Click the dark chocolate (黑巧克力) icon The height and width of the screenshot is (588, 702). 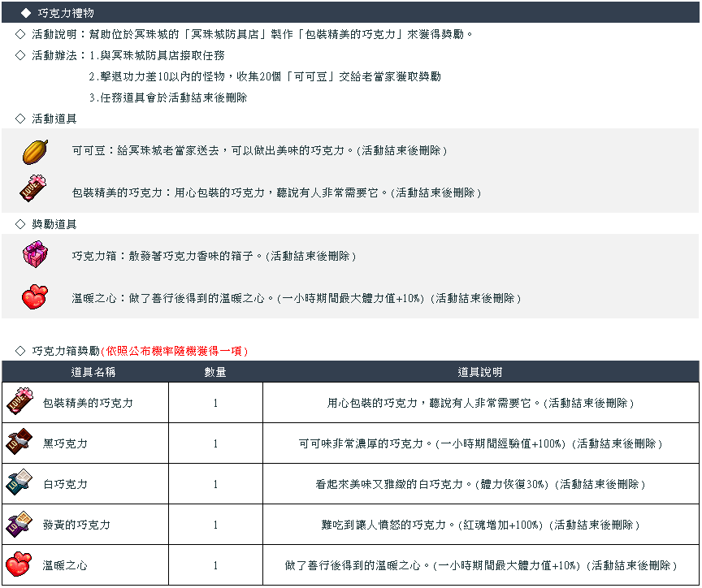[19, 443]
